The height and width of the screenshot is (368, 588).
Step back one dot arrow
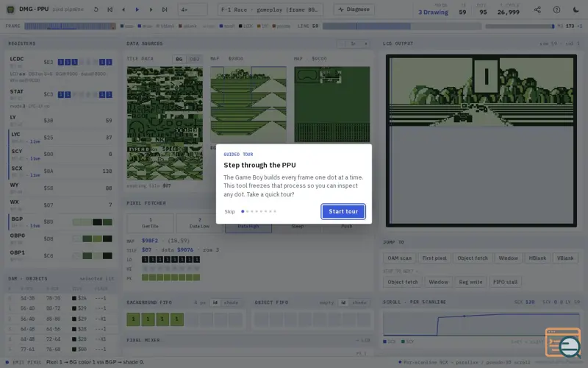coord(123,10)
